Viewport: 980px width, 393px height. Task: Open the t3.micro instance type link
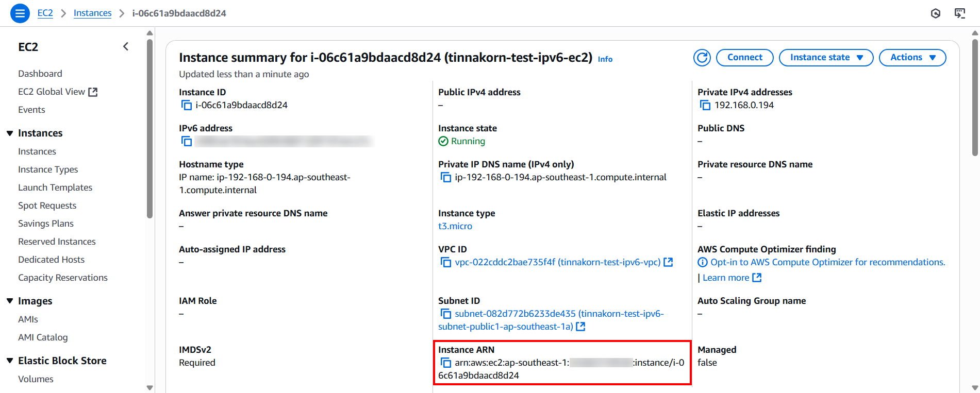coord(455,226)
